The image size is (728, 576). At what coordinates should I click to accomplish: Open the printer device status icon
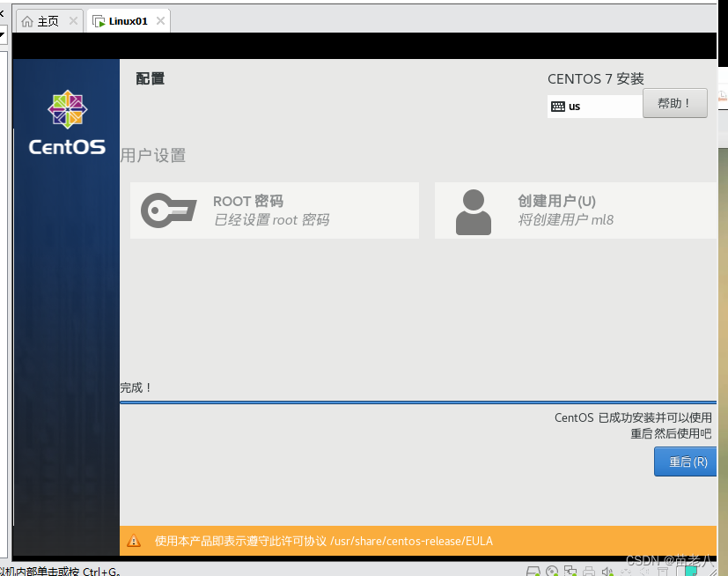589,571
